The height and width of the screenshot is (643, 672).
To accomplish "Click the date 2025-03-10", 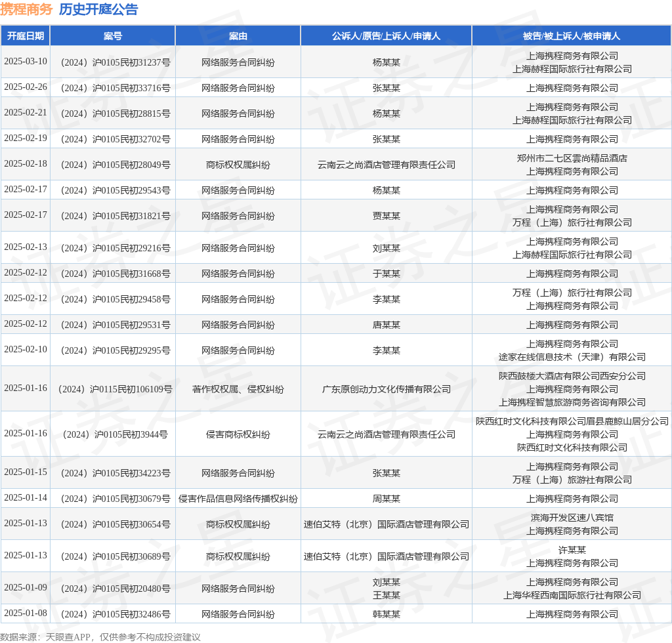I will (x=26, y=61).
